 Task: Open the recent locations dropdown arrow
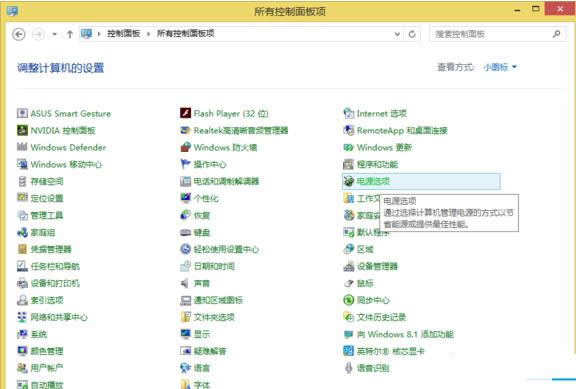tap(55, 34)
